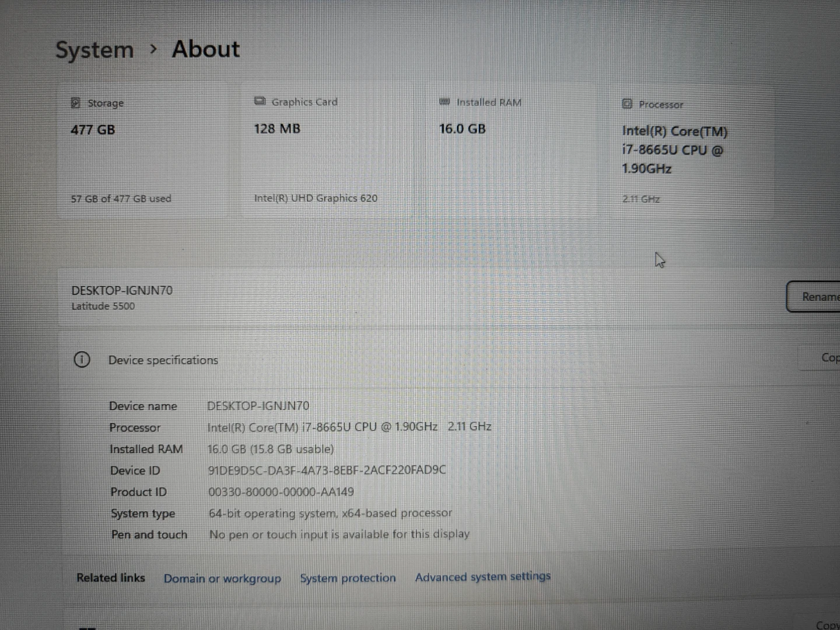Select the Device name value DESKTOP-IGNJN70

(x=258, y=405)
